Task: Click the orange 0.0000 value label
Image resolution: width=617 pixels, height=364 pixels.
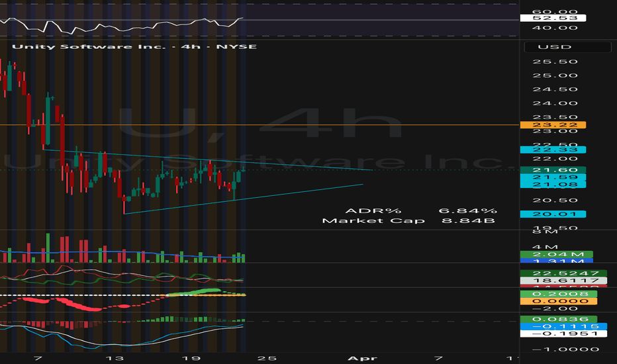Action: (558, 301)
